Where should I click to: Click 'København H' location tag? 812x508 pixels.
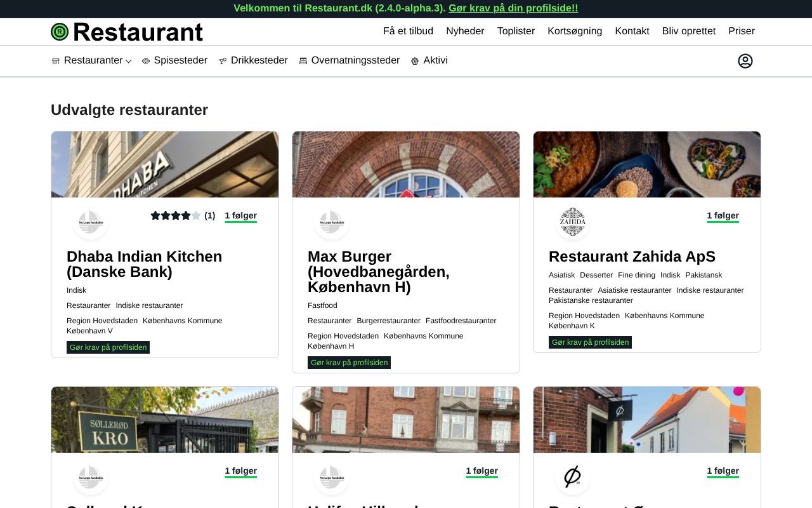point(331,346)
